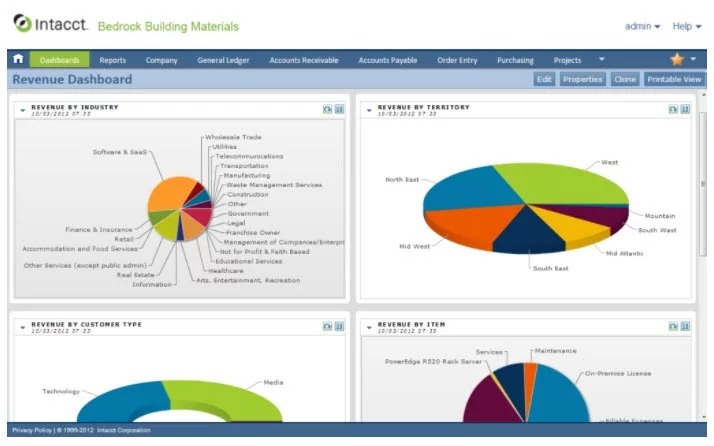714x446 pixels.
Task: Click the Maintenance item label
Action: (x=556, y=351)
